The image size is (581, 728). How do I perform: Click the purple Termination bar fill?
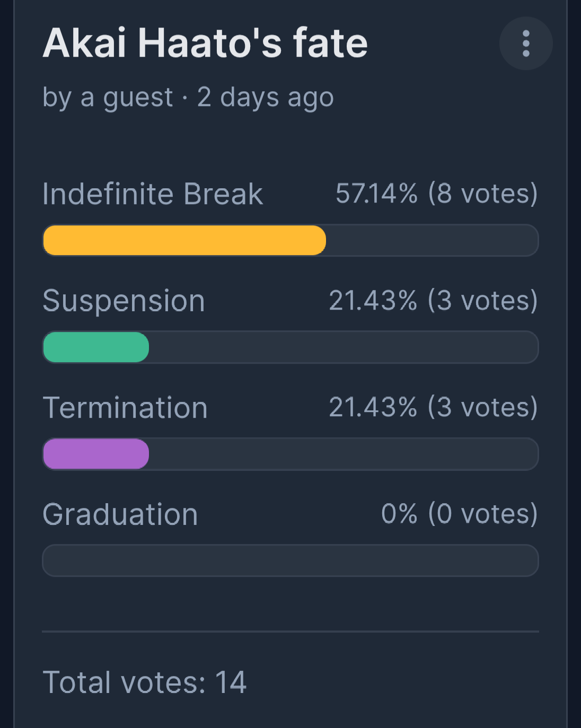point(96,454)
